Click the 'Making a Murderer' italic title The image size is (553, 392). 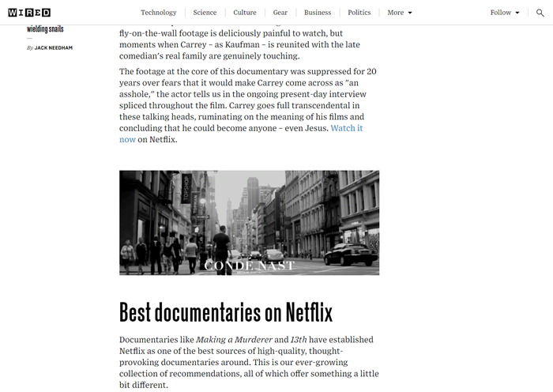(234, 340)
